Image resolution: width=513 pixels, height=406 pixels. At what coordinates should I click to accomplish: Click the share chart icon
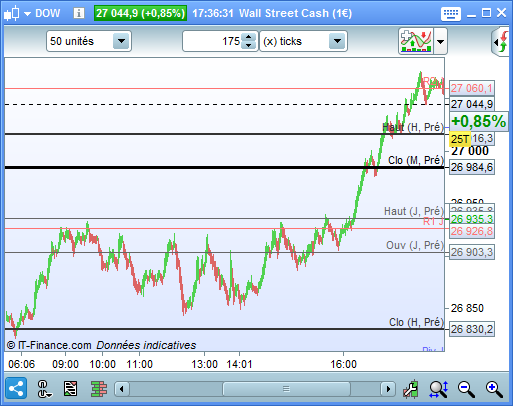click(16, 388)
